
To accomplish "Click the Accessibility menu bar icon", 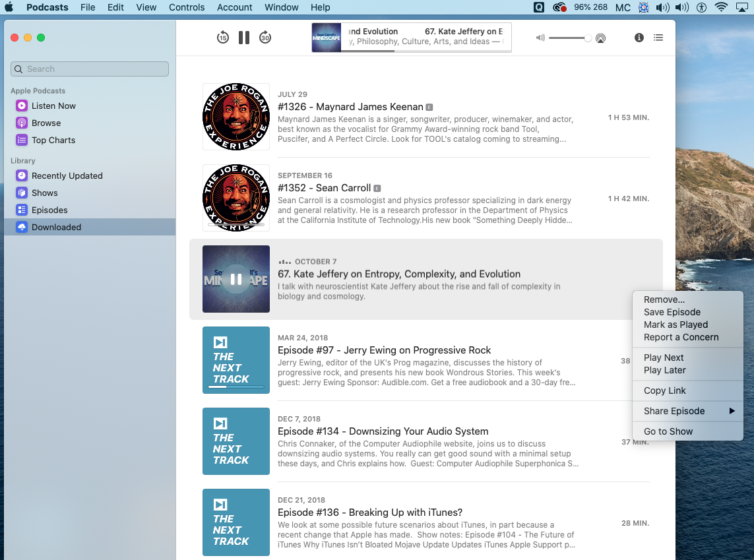I will pos(702,7).
